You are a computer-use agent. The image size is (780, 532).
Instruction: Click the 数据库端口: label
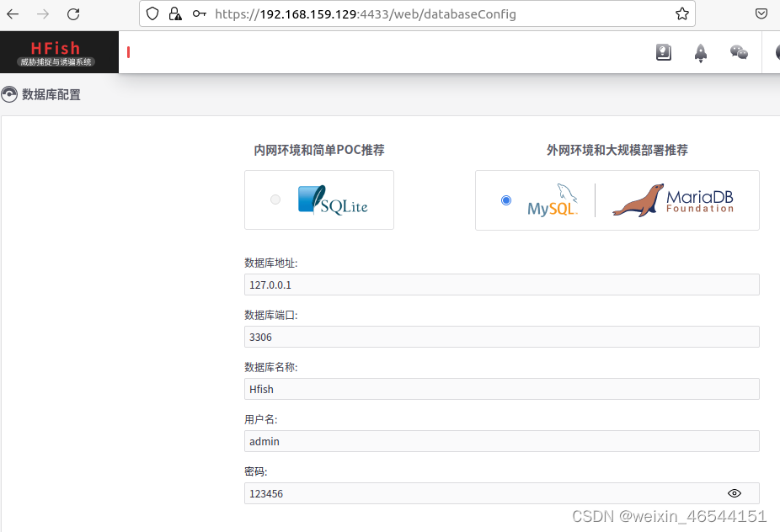point(271,315)
